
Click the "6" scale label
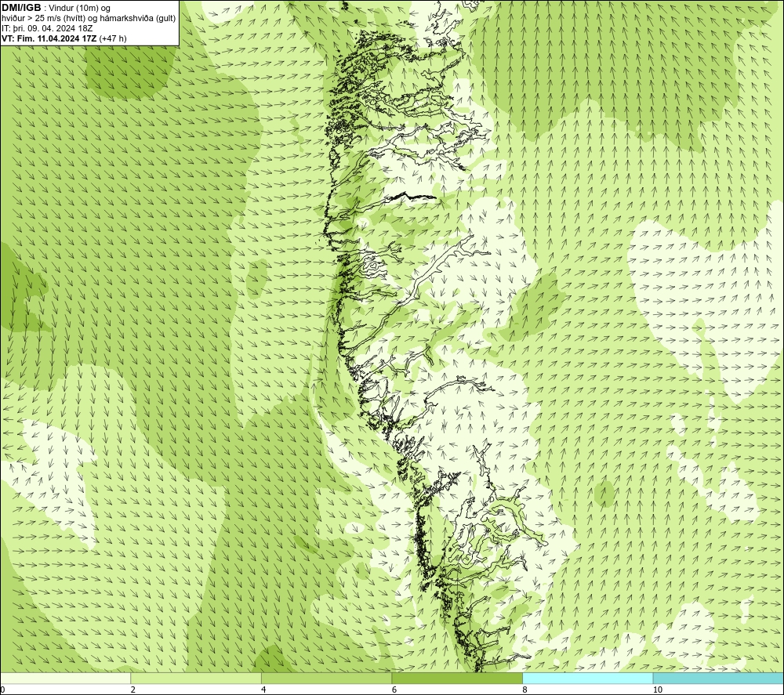tap(394, 690)
